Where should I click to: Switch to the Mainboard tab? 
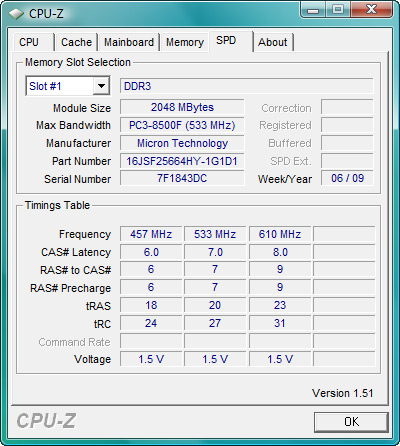[129, 42]
